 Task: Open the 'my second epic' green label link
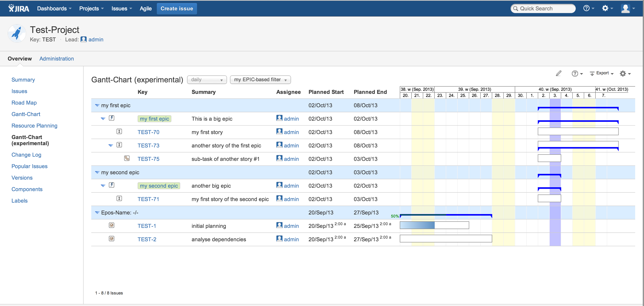pyautogui.click(x=159, y=186)
